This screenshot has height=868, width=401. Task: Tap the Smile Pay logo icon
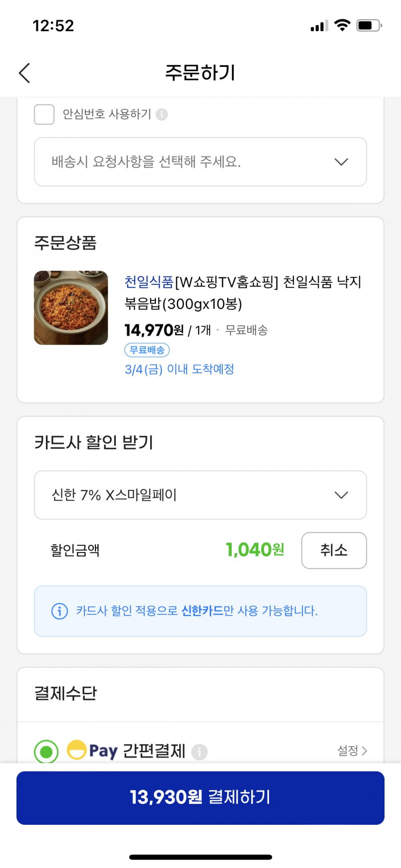(77, 749)
